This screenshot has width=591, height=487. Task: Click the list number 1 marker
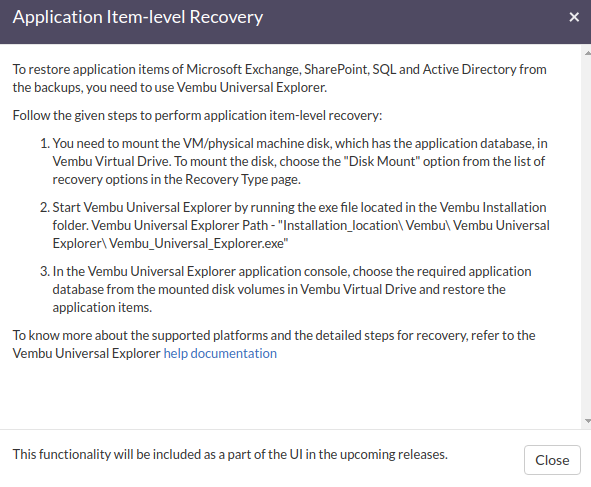[45, 144]
